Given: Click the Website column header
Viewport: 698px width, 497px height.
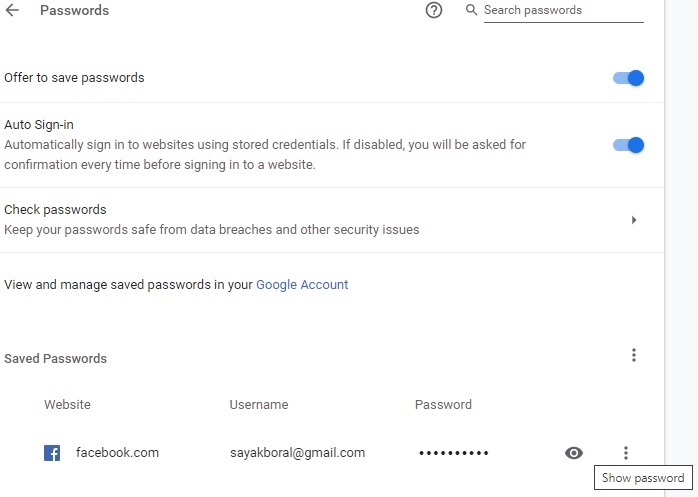Looking at the screenshot, I should (x=67, y=405).
